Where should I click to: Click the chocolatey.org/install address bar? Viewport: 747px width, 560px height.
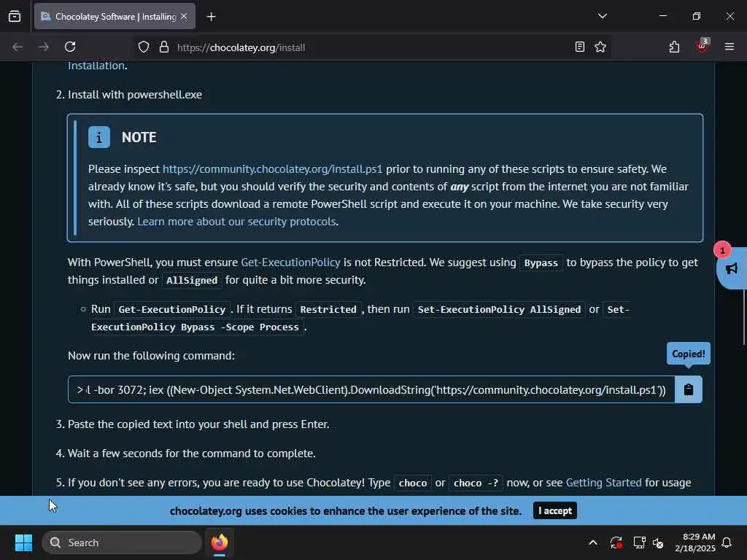click(371, 47)
